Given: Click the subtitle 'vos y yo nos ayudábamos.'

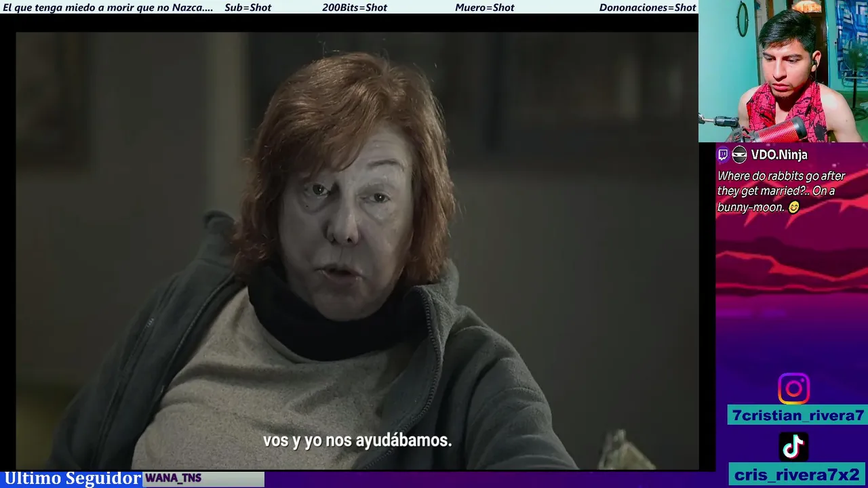Looking at the screenshot, I should click(x=357, y=440).
